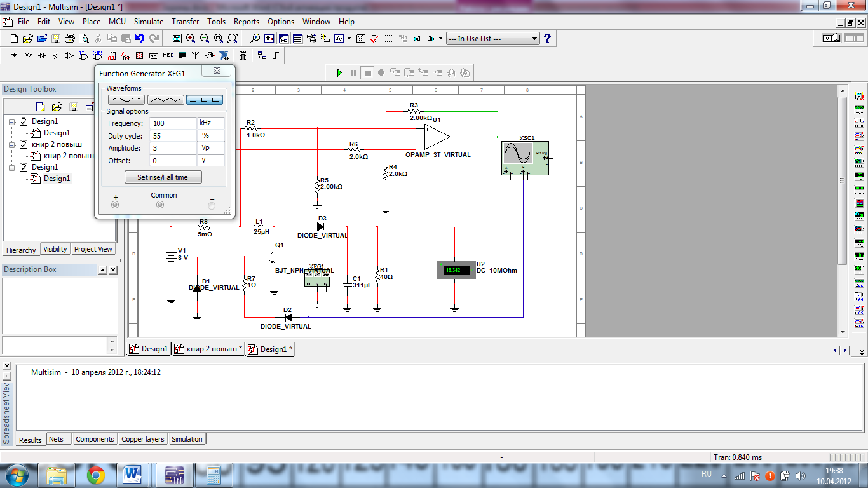Place a source component (ground symbol icon)
Screen dimensions: 868x488
click(14, 55)
